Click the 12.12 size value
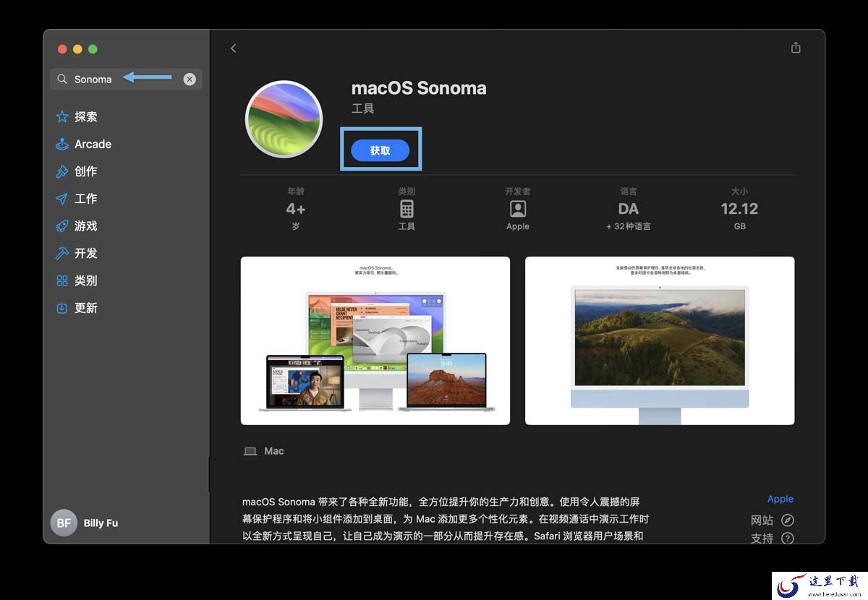Viewport: 868px width, 600px height. pyautogui.click(x=739, y=209)
